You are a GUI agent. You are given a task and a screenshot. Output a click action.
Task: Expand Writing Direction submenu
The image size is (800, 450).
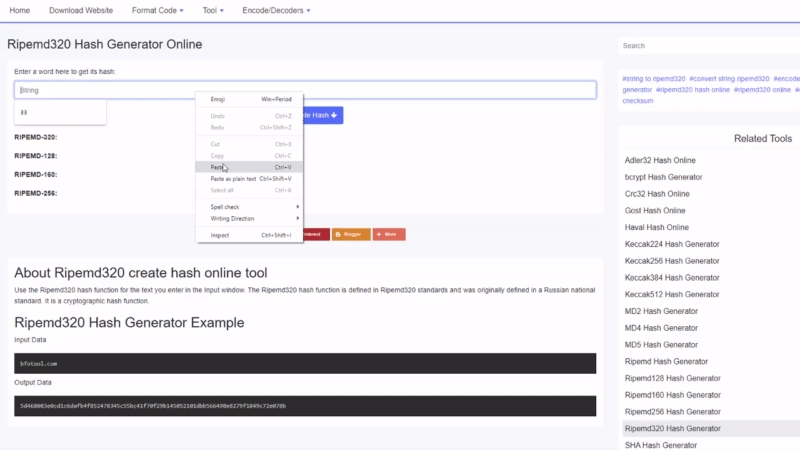click(249, 218)
